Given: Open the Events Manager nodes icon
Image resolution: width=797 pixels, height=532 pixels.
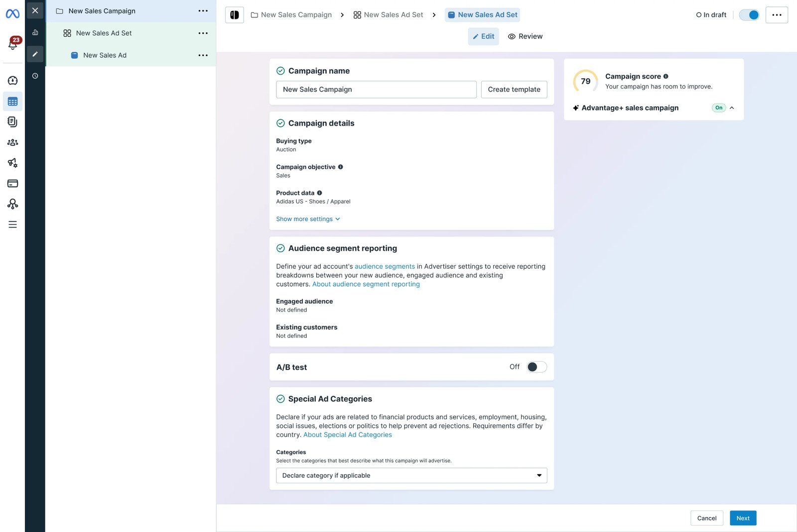Looking at the screenshot, I should pos(12,204).
